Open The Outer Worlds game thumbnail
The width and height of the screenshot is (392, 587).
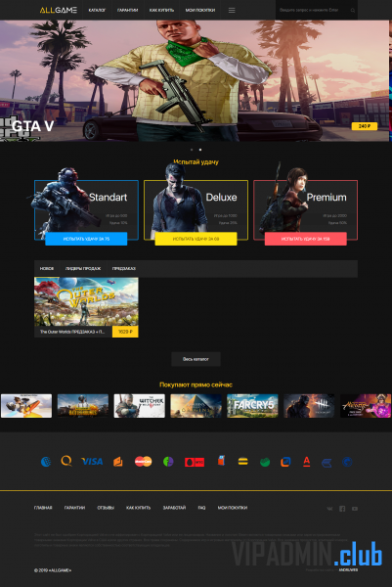pyautogui.click(x=86, y=301)
